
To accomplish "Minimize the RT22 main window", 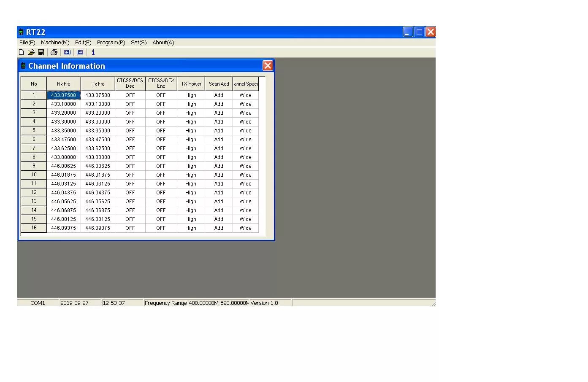I will (x=408, y=32).
